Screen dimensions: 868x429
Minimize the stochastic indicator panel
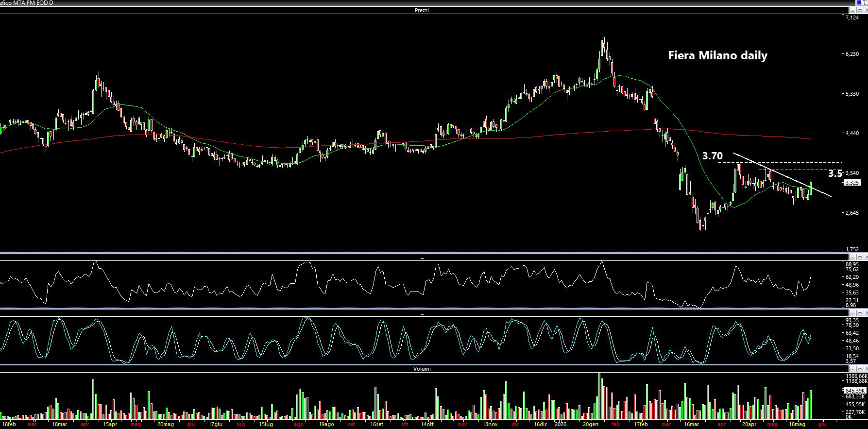tap(852, 313)
